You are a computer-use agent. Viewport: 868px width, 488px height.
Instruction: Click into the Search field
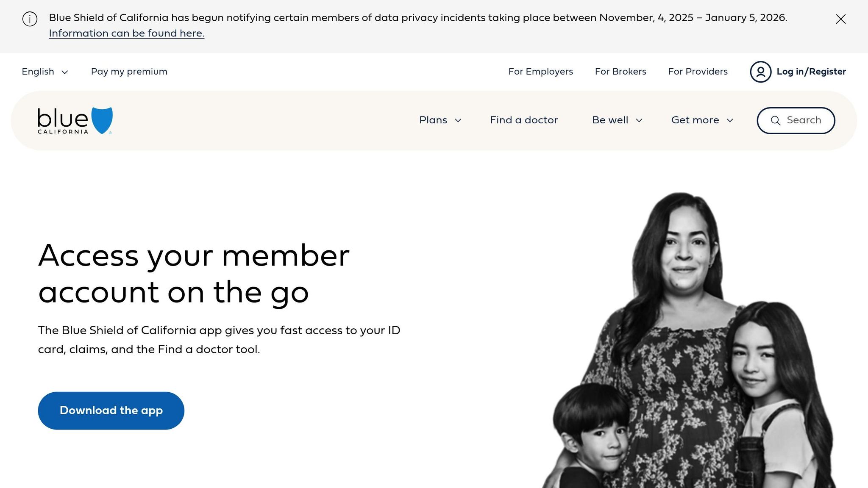point(804,120)
